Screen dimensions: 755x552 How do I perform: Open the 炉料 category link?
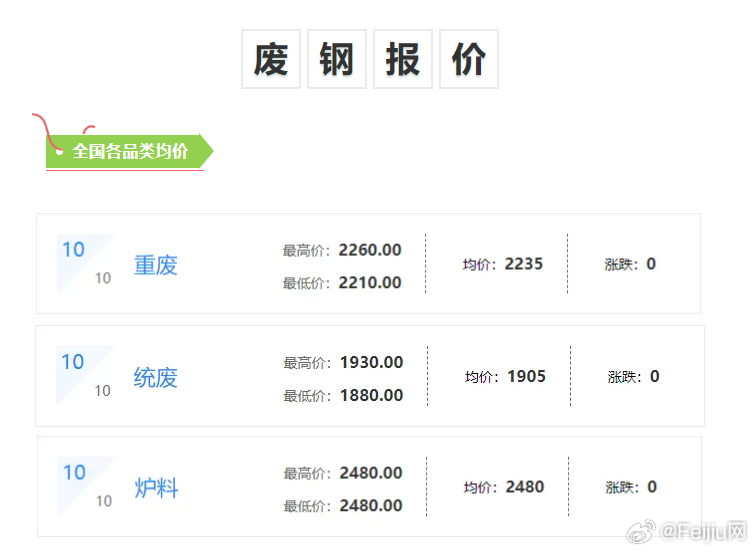(x=156, y=488)
